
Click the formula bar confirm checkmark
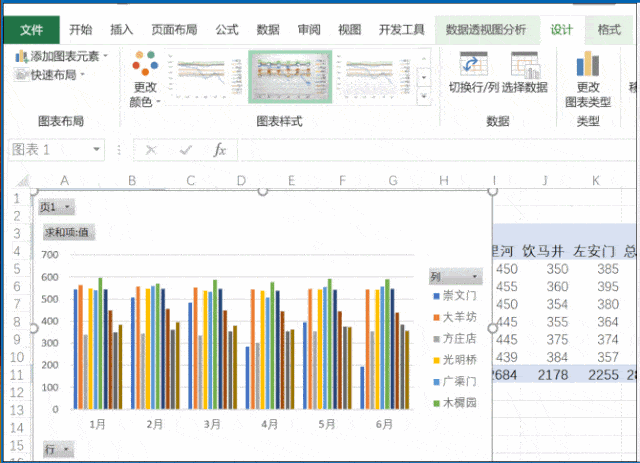pos(185,150)
